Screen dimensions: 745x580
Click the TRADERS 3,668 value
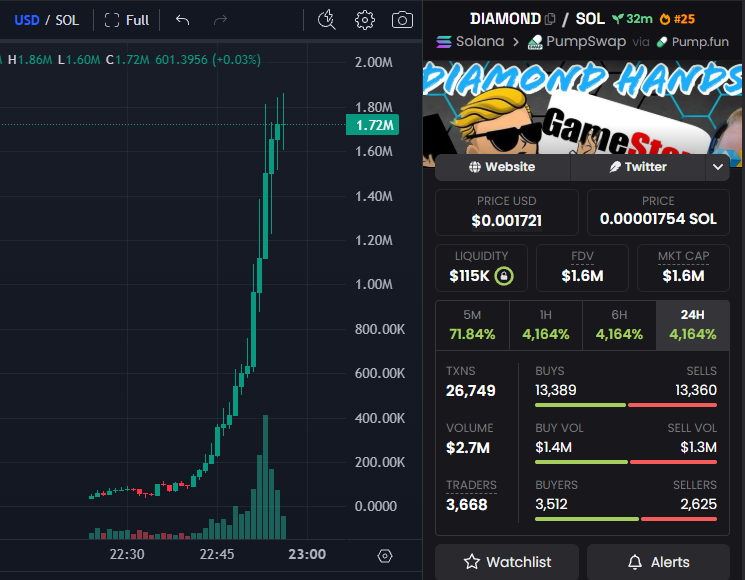[467, 504]
